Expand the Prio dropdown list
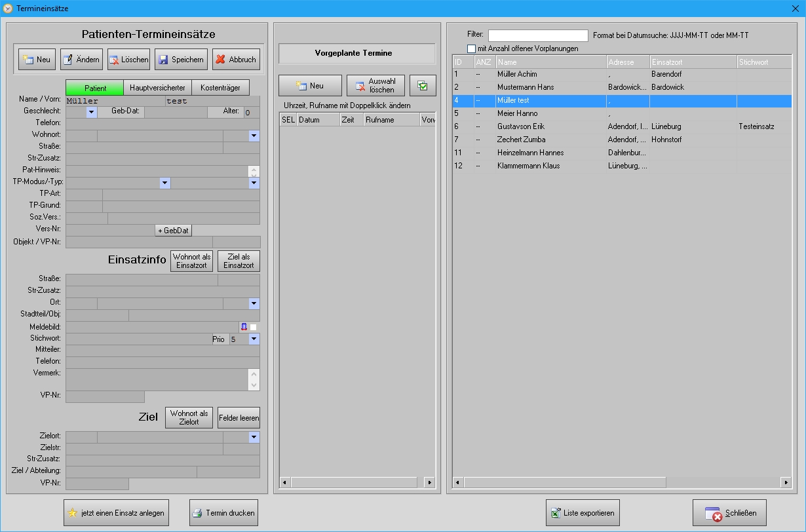The image size is (806, 532). [x=254, y=339]
